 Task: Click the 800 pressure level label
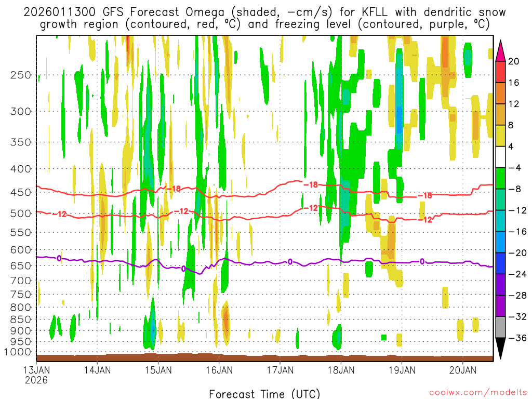(21, 308)
